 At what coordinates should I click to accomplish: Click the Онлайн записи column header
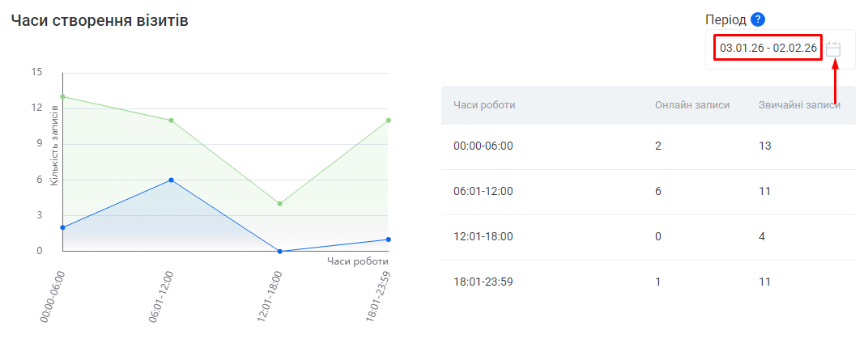[x=691, y=104]
